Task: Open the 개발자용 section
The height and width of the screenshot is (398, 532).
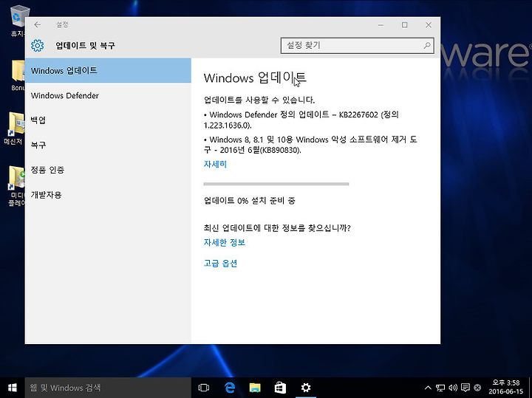Action: pyautogui.click(x=108, y=195)
